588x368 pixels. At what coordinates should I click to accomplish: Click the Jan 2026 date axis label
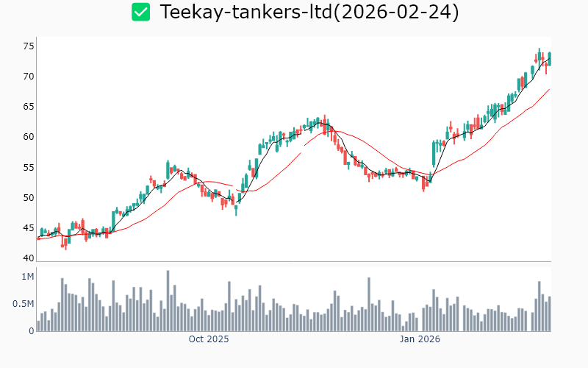420,339
